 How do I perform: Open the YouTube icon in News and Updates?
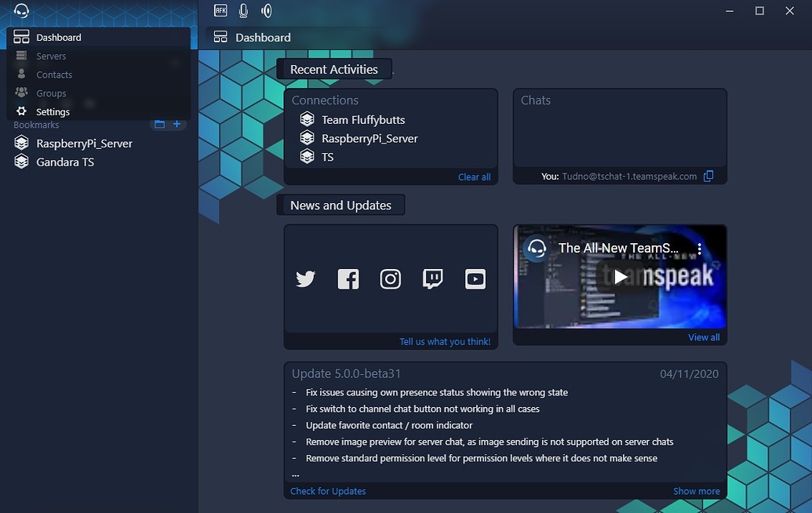click(475, 278)
